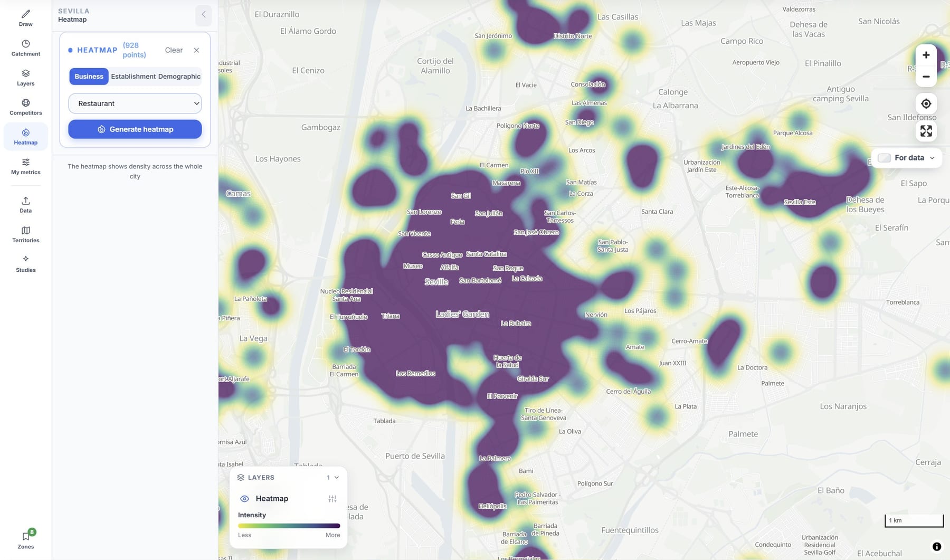Viewport: 950px width, 560px height.
Task: Click the 1 km scale bar
Action: pos(914,520)
